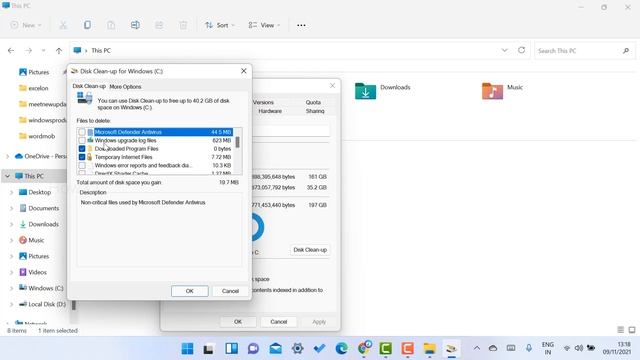Open the View dropdown
This screenshot has width=640, height=360.
click(264, 25)
